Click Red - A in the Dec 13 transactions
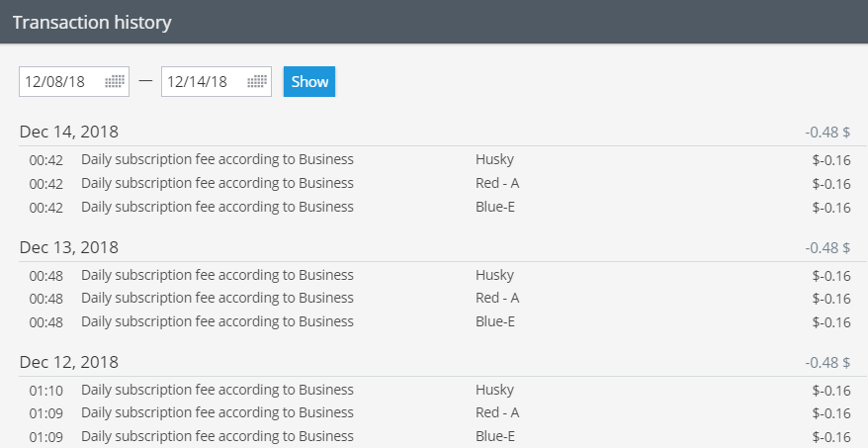Image resolution: width=868 pixels, height=448 pixels. click(x=497, y=298)
